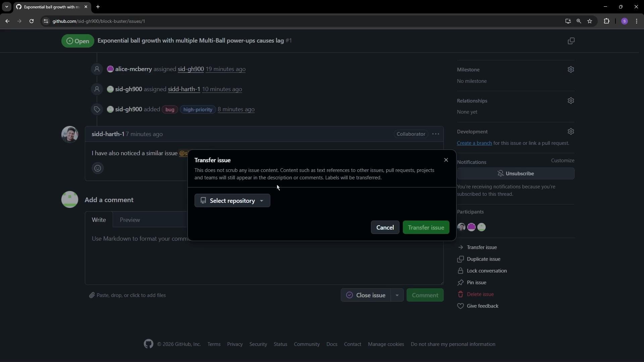Open sidd-harth-1 comment author link
The height and width of the screenshot is (362, 644).
[108, 134]
